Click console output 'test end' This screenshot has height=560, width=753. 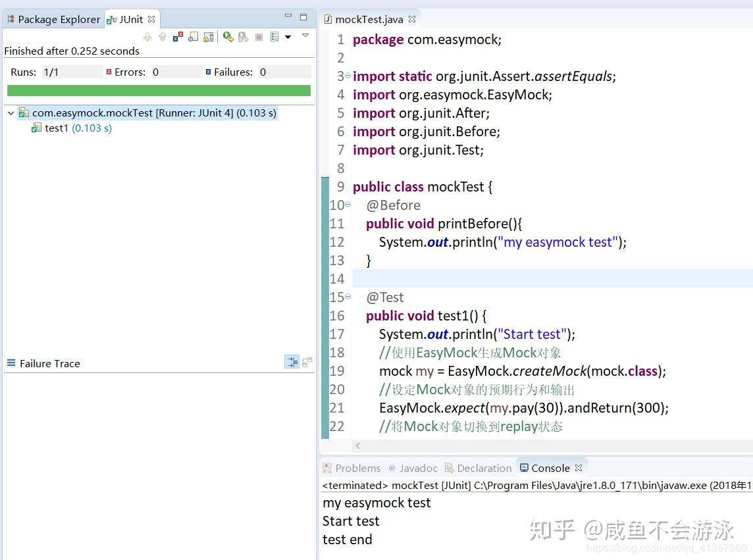pos(347,540)
